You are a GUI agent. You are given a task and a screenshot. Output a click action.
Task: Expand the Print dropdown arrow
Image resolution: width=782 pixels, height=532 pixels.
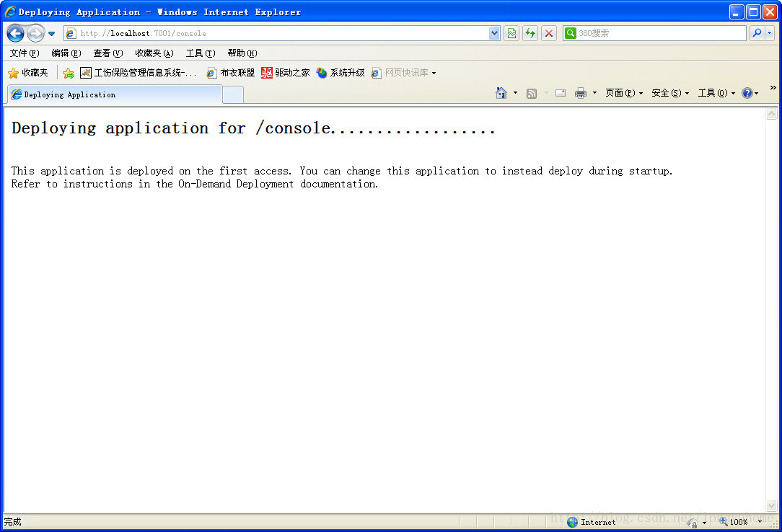(594, 93)
